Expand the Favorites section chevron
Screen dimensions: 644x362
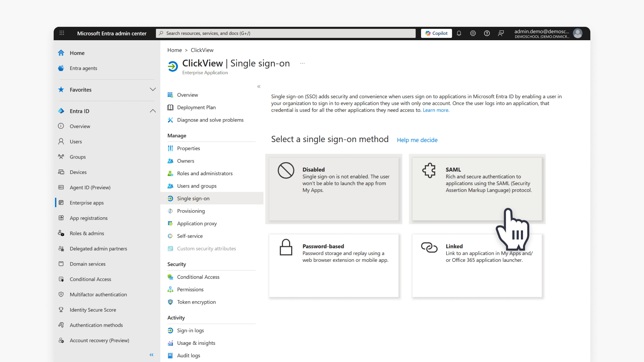pyautogui.click(x=153, y=89)
